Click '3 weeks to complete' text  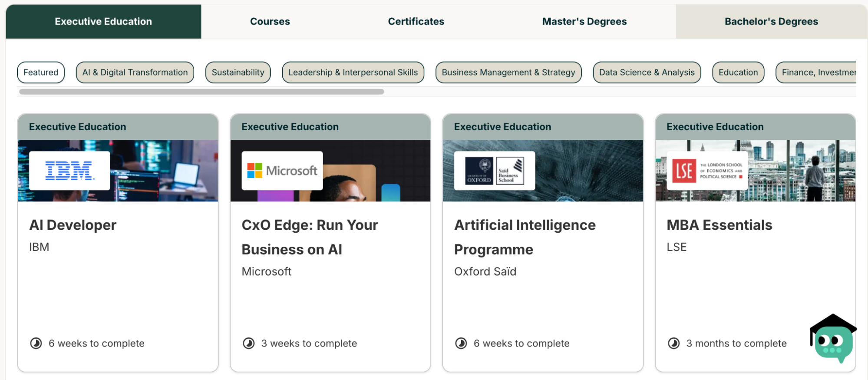309,344
